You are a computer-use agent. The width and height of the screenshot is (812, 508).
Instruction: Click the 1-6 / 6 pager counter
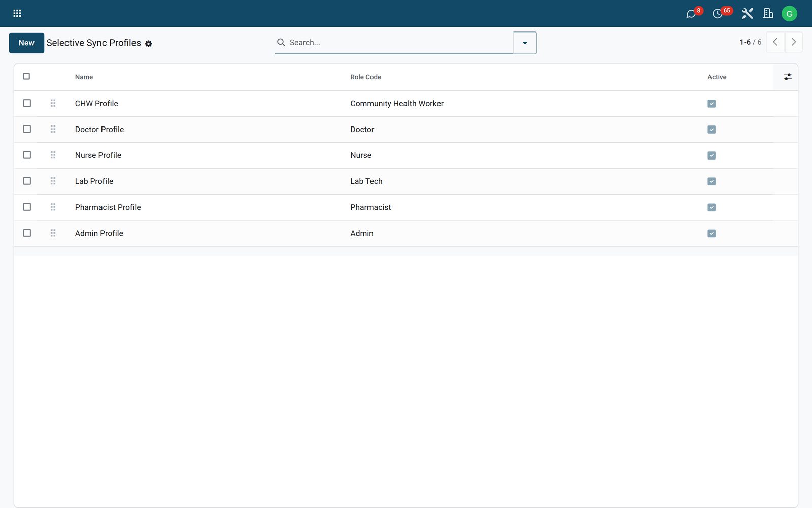click(x=750, y=42)
